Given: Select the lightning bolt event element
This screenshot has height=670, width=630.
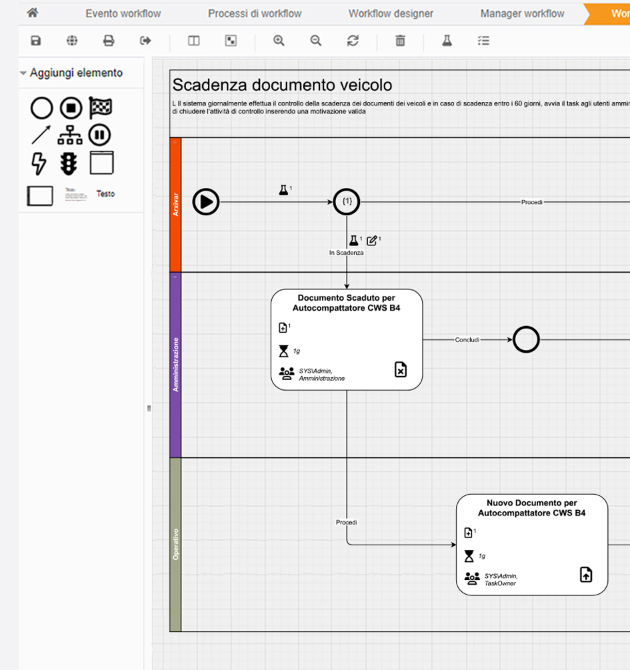Looking at the screenshot, I should point(39,164).
